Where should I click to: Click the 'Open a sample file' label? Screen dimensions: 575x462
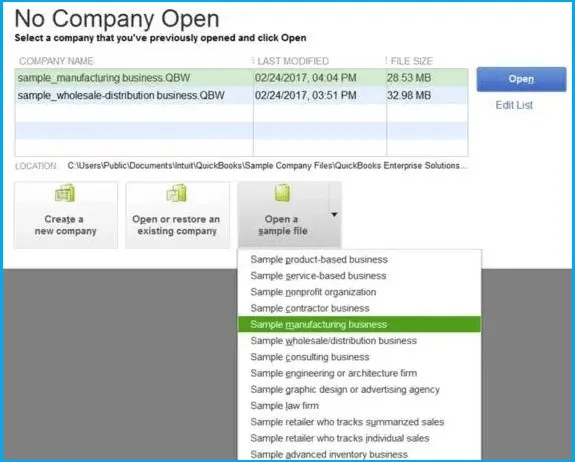[x=282, y=225]
